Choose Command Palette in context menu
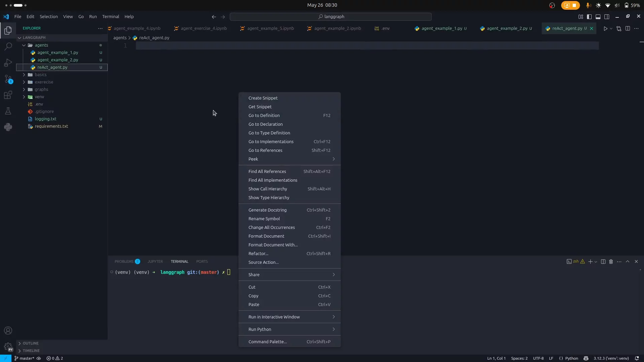This screenshot has width=644, height=362. pyautogui.click(x=289, y=342)
